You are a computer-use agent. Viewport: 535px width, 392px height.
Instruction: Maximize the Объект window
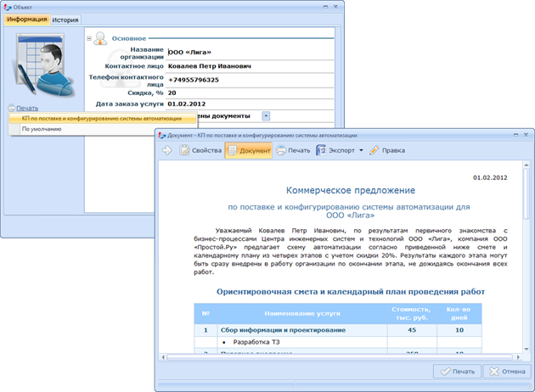tap(325, 7)
